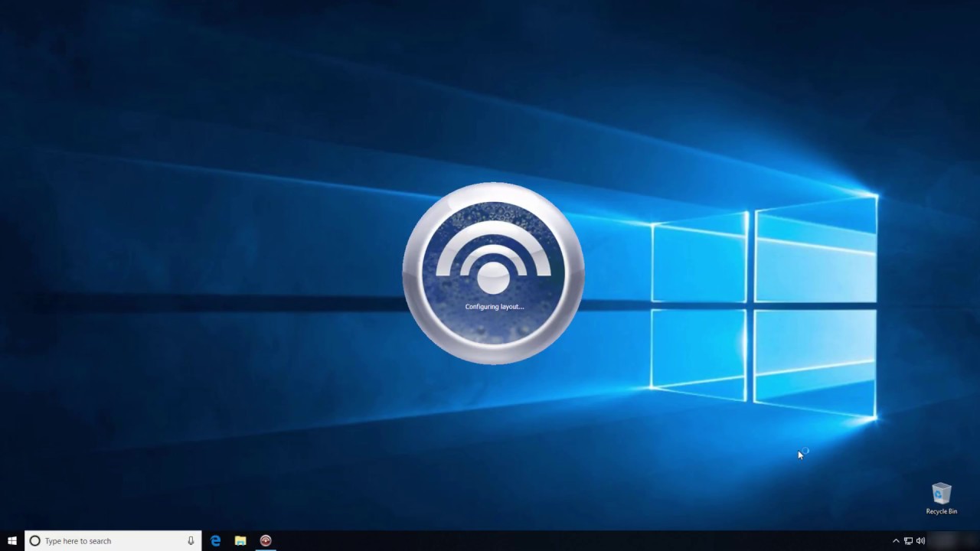The width and height of the screenshot is (980, 551).
Task: Open the volume speaker tray icon
Action: [920, 541]
